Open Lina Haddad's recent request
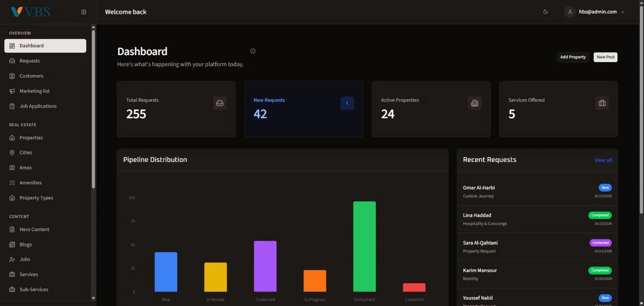644x306 pixels. [537, 219]
